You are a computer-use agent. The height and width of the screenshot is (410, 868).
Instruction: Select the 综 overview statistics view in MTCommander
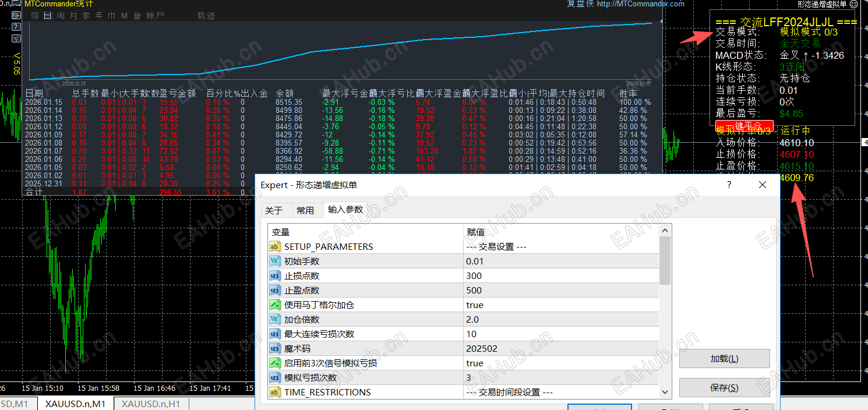coord(35,16)
